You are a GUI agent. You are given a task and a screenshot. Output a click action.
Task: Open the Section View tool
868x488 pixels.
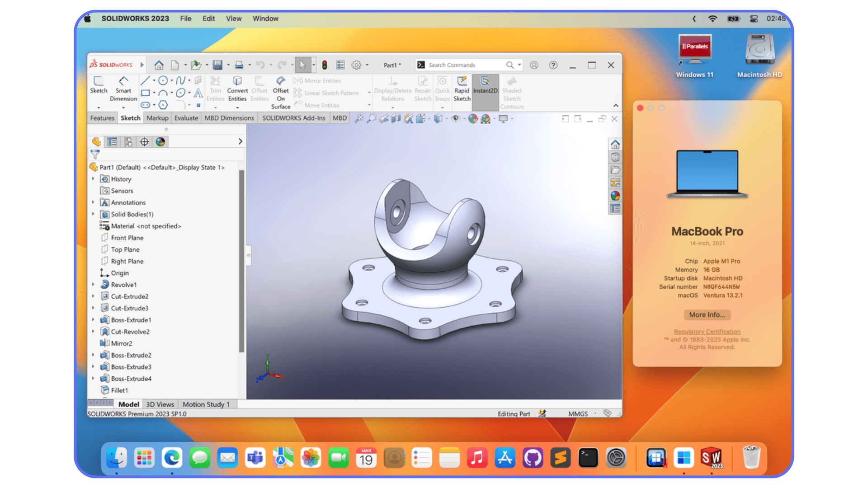396,118
